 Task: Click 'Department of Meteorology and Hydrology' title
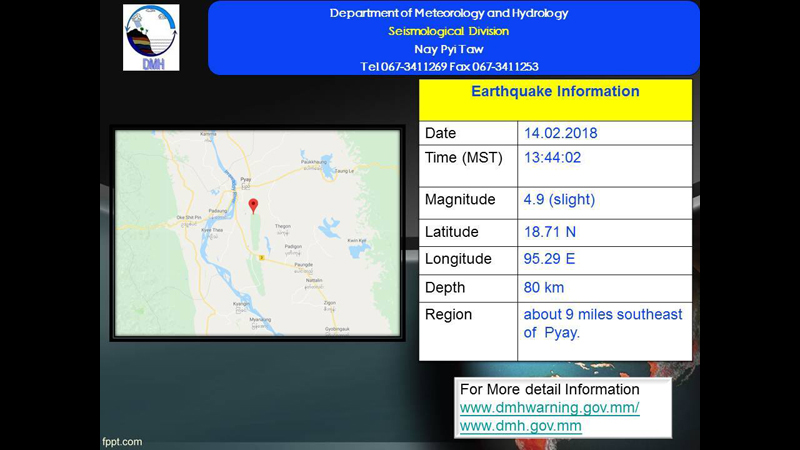click(449, 13)
